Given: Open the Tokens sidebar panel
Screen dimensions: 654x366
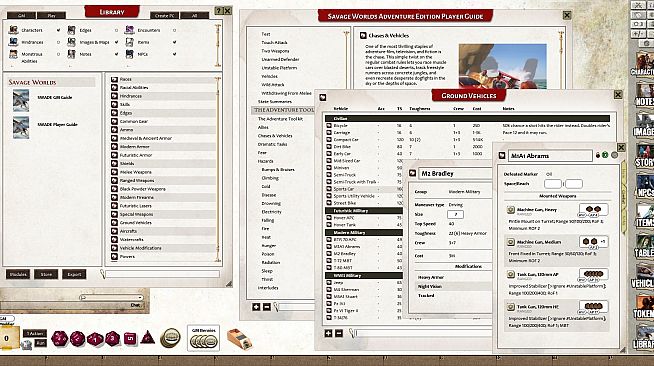Looking at the screenshot, I should pos(645,306).
